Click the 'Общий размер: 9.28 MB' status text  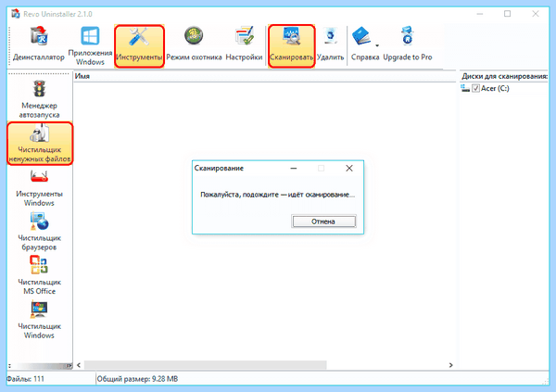click(137, 379)
